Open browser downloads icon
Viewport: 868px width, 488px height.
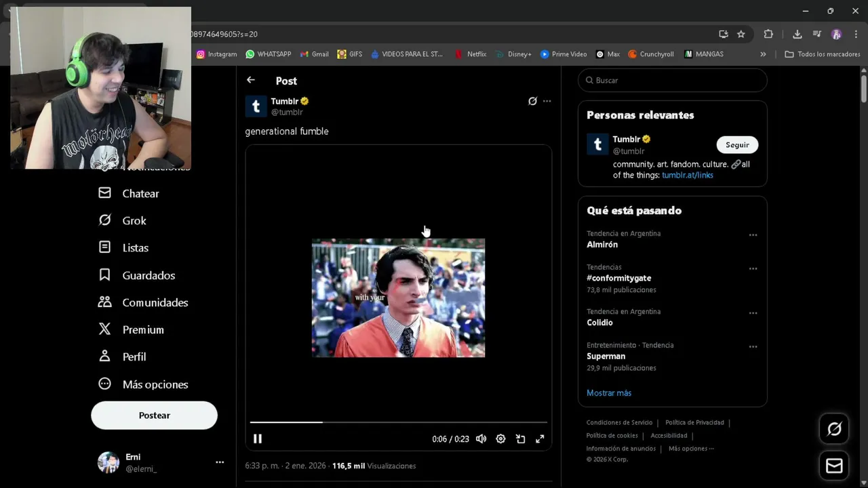click(797, 34)
